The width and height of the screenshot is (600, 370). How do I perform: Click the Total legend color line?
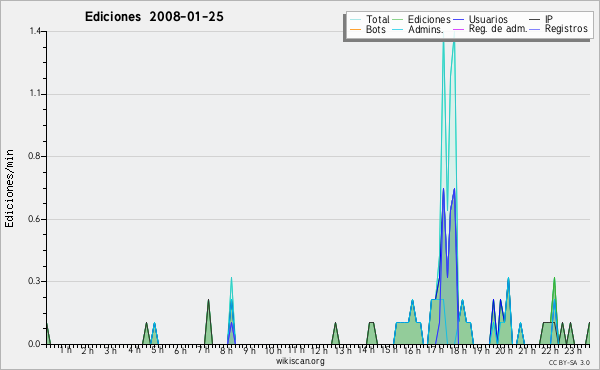(355, 20)
